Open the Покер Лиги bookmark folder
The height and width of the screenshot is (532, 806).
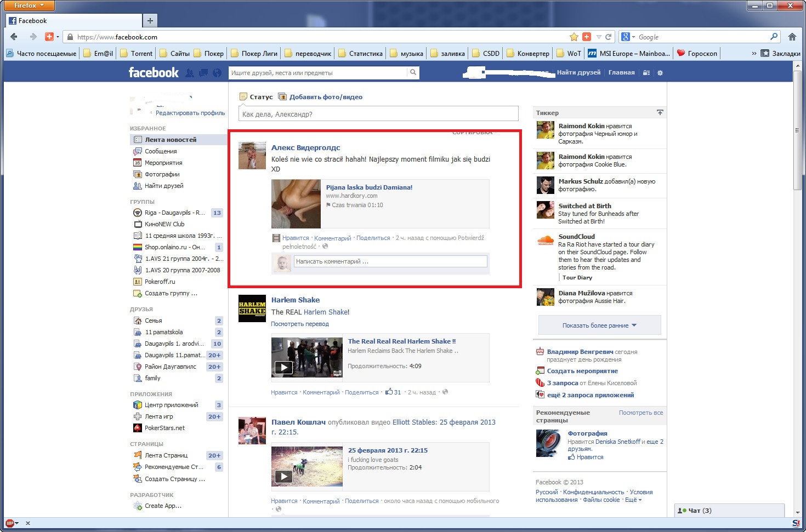tap(254, 53)
